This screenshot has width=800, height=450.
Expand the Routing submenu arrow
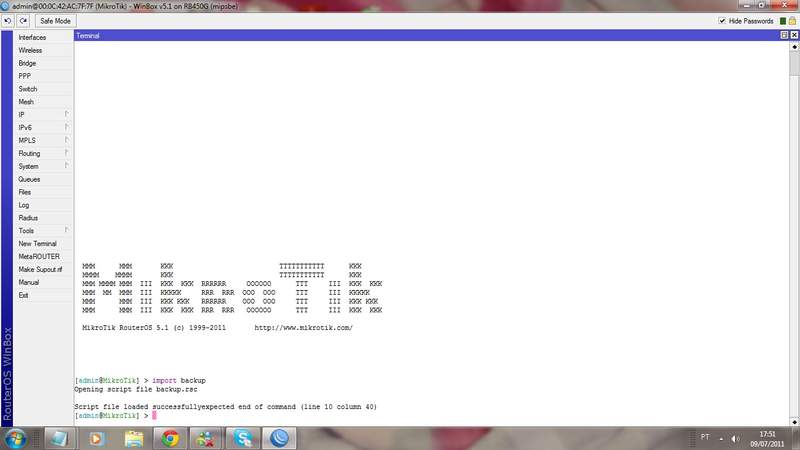click(67, 153)
